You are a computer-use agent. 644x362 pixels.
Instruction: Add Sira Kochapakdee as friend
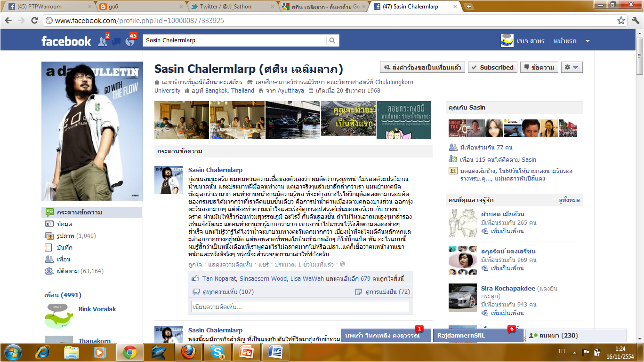(x=507, y=313)
